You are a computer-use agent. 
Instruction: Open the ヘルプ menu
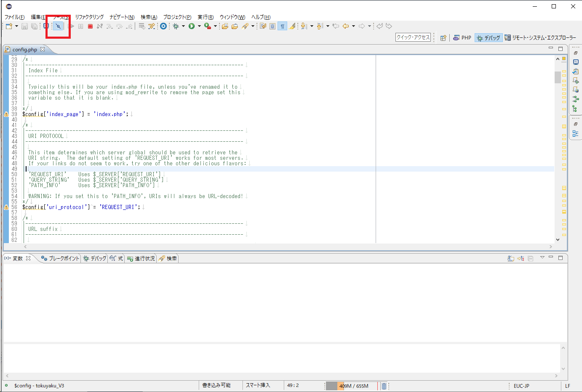[261, 17]
